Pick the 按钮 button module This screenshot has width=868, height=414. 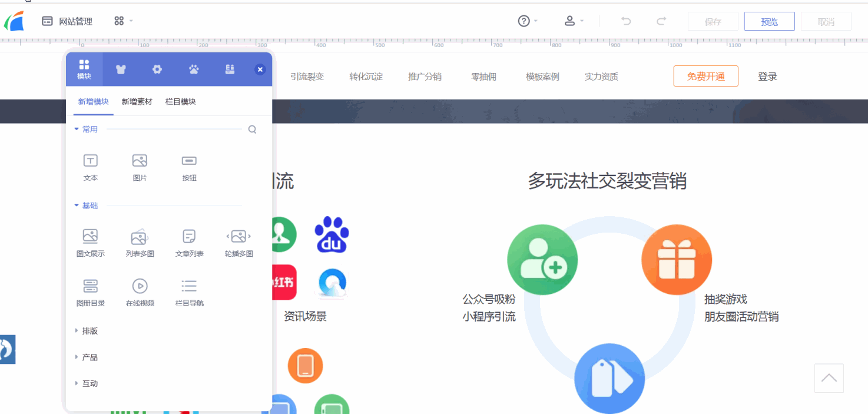[x=189, y=161]
